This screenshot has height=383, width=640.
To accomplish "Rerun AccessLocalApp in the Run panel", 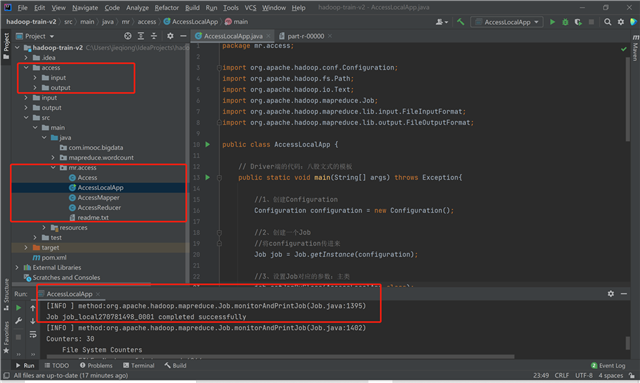I will tap(18, 307).
